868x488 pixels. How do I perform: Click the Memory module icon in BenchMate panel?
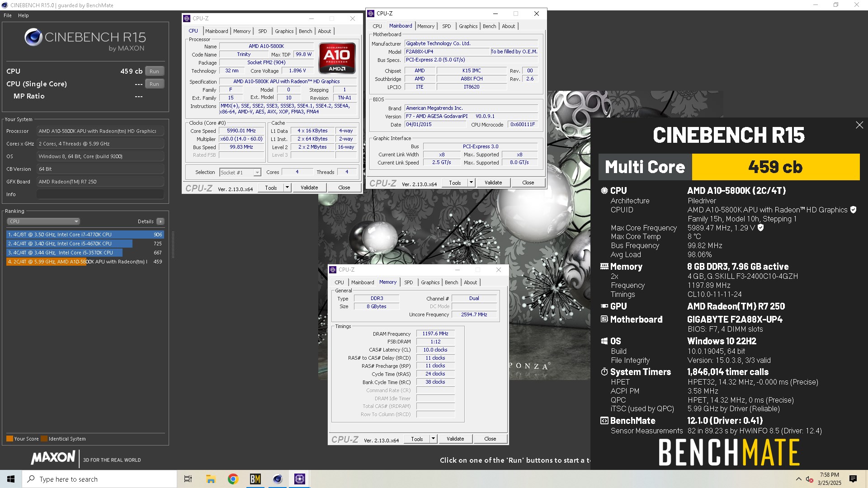(604, 267)
